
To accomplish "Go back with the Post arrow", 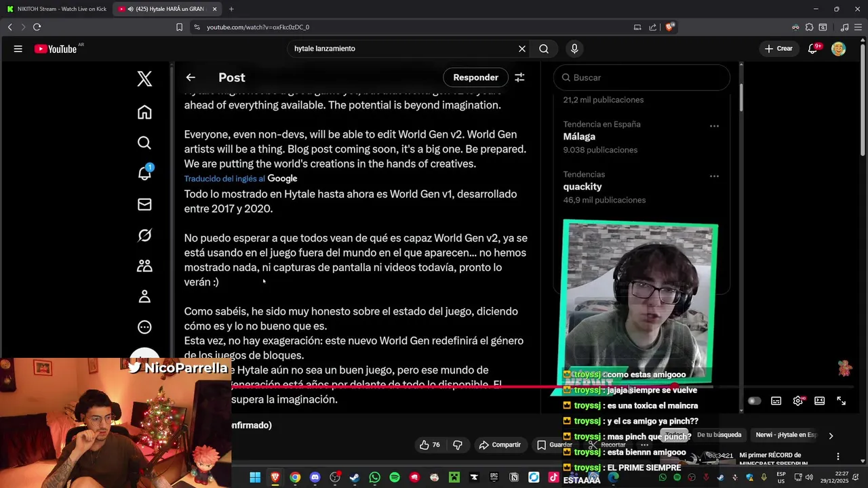I will point(191,77).
